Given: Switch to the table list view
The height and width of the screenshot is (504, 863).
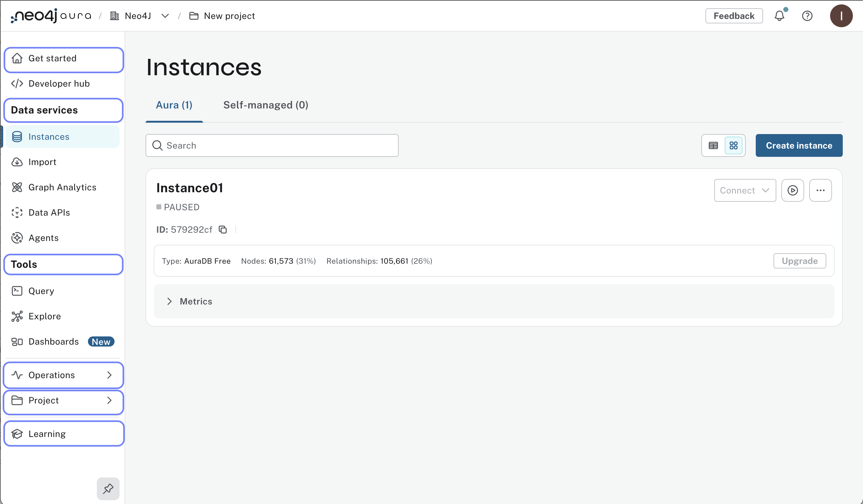Looking at the screenshot, I should pos(713,145).
